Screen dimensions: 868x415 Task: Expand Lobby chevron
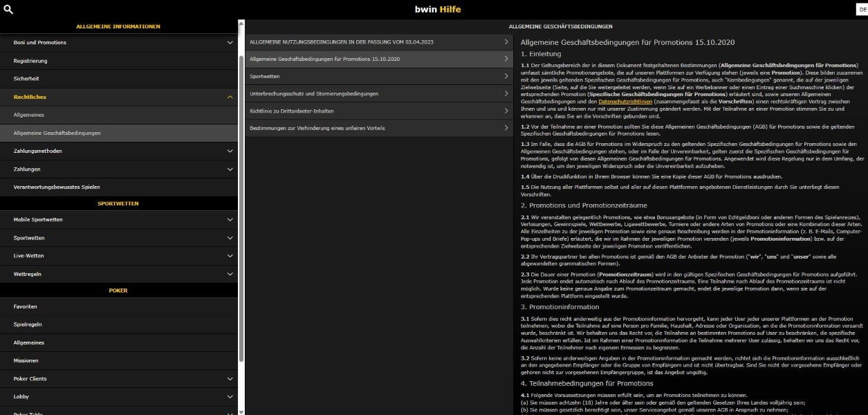pyautogui.click(x=230, y=396)
